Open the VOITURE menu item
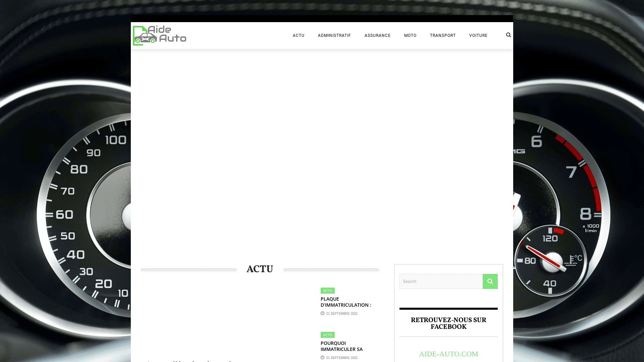This screenshot has height=362, width=644. pyautogui.click(x=478, y=36)
